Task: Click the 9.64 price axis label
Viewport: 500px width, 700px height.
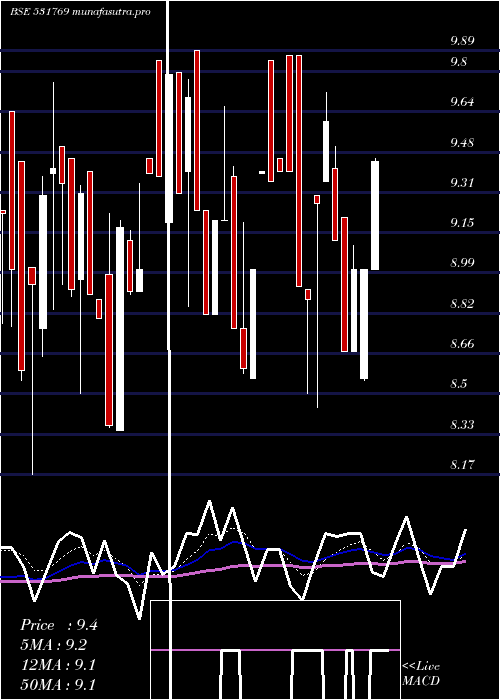Action: point(462,102)
